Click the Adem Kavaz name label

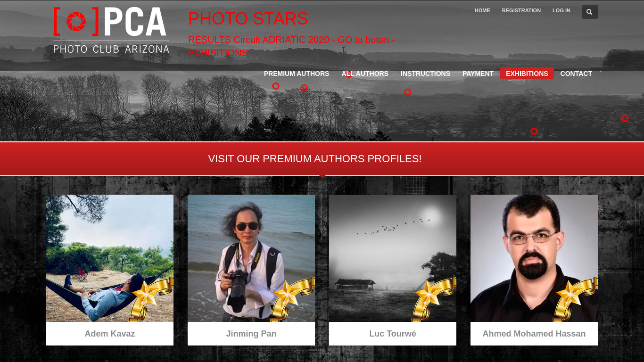(110, 334)
